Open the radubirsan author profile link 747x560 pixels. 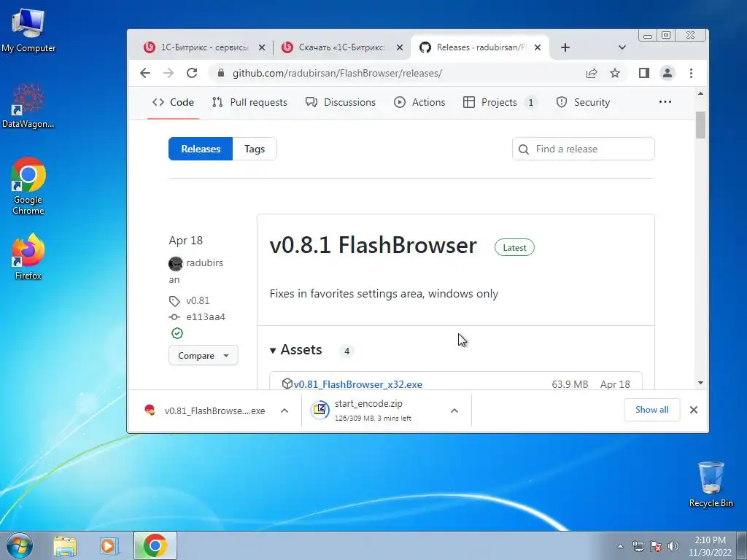point(204,262)
